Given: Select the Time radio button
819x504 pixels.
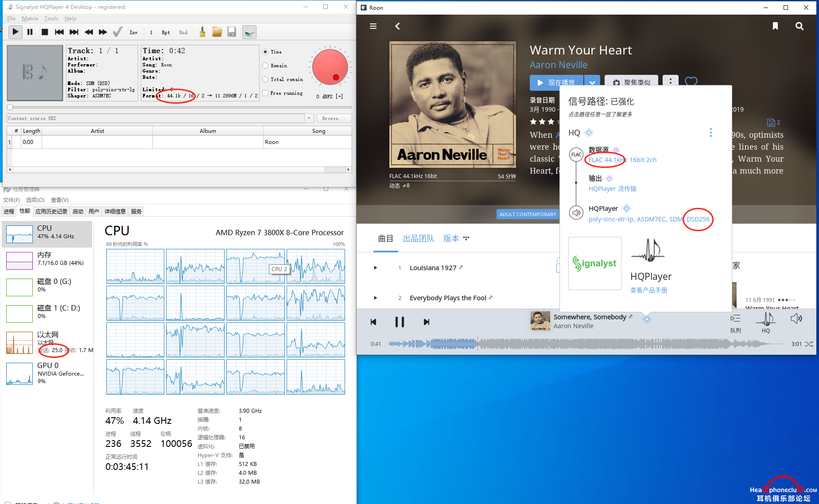Looking at the screenshot, I should coord(265,52).
